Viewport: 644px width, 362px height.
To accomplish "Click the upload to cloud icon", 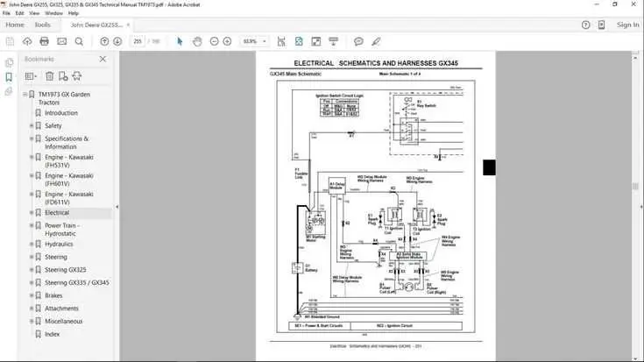I will click(27, 41).
